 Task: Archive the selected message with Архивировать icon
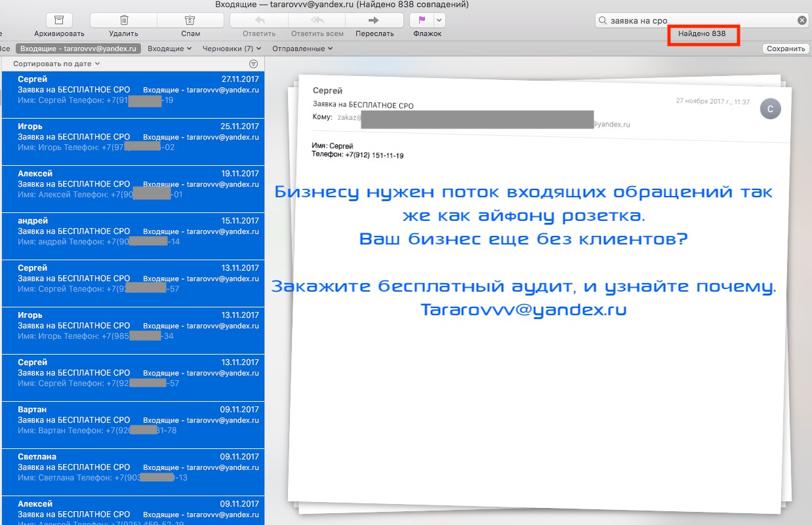click(x=59, y=20)
